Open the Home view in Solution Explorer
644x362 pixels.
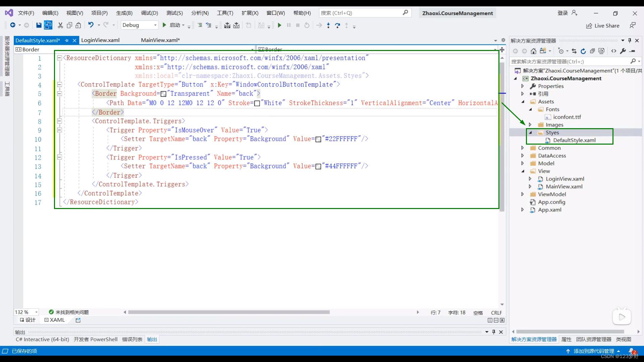tap(533, 51)
